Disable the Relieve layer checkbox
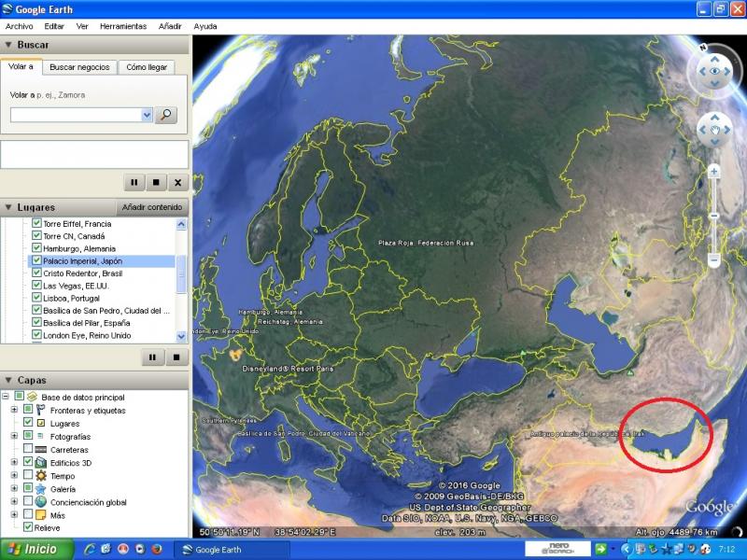 pyautogui.click(x=28, y=526)
